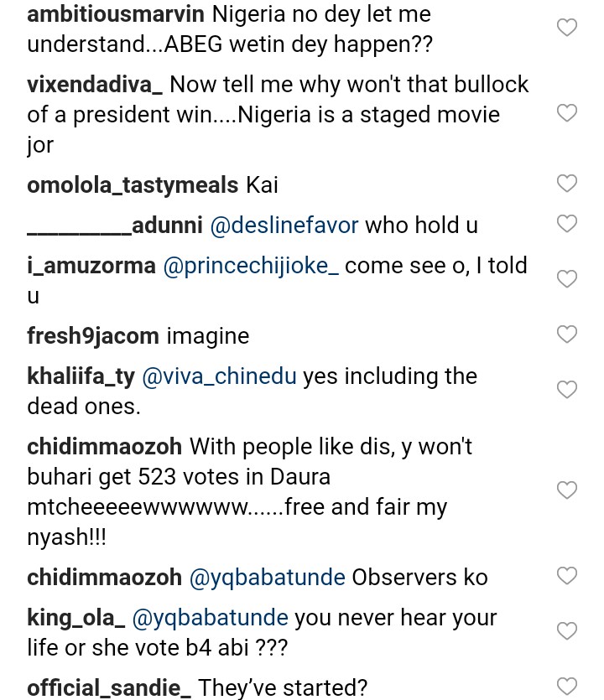Viewport: 604px width, 700px height.
Task: Visit the @viva_chinedu mentioned profile
Action: coord(219,376)
